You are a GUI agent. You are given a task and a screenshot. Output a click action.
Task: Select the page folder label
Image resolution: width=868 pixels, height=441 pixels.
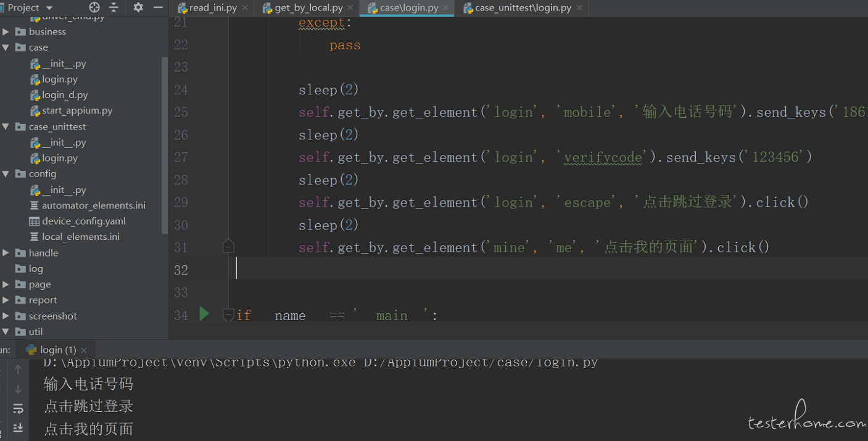point(39,284)
